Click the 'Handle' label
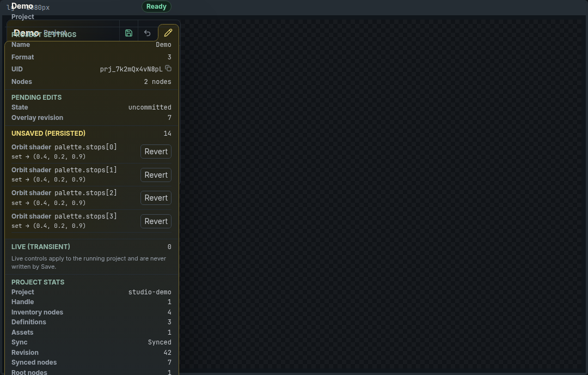 [x=22, y=302]
